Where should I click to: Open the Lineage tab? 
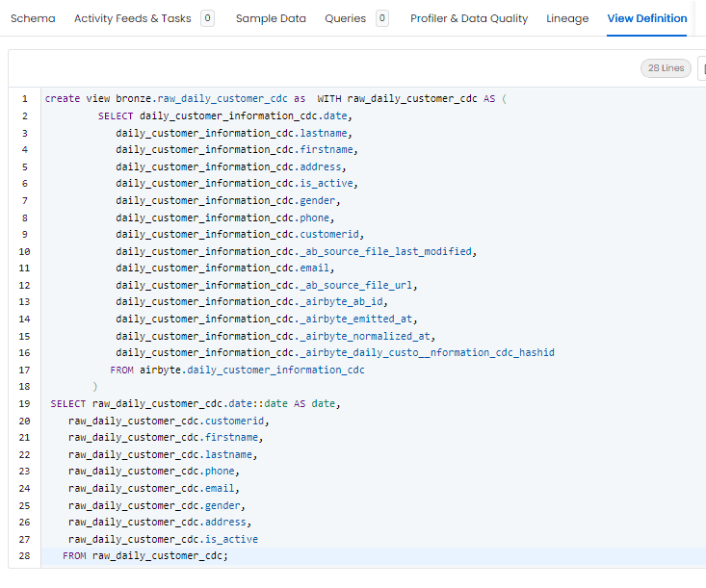[x=567, y=18]
